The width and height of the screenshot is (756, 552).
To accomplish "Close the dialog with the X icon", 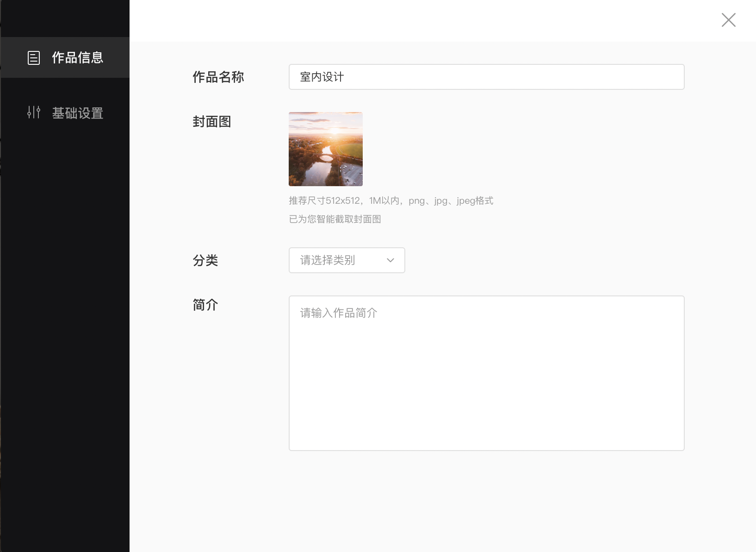I will click(x=729, y=20).
